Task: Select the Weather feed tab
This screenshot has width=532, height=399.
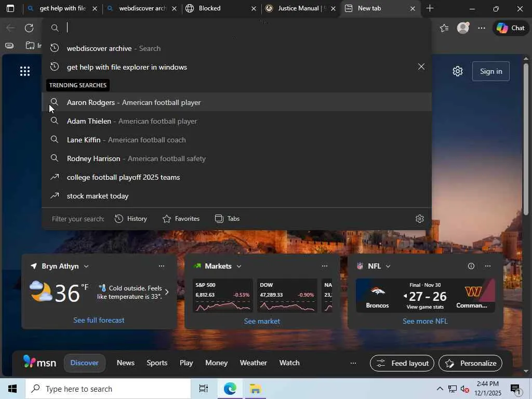Action: 254,363
